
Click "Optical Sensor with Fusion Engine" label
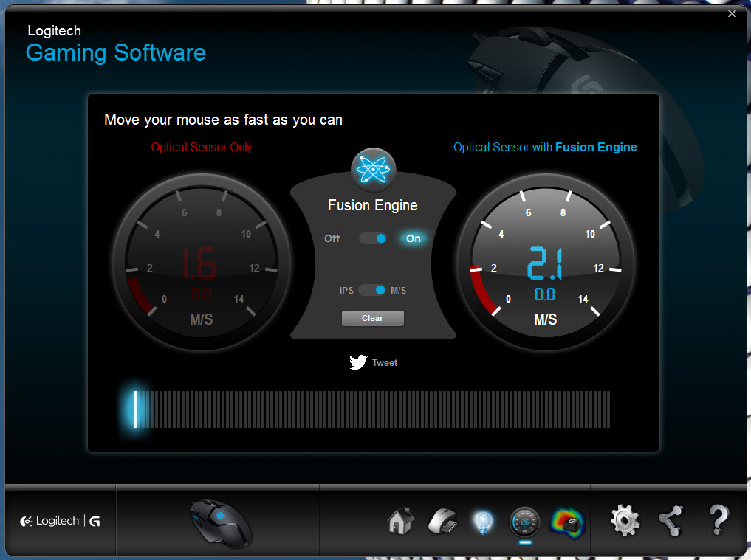(x=545, y=148)
